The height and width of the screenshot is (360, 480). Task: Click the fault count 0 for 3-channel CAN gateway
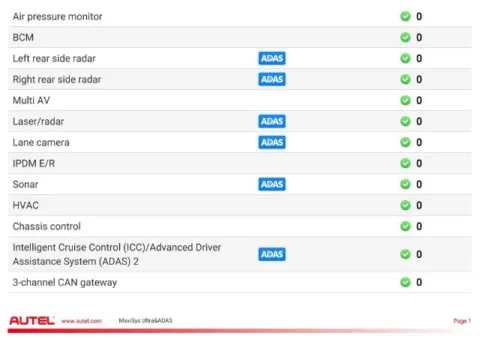[419, 282]
